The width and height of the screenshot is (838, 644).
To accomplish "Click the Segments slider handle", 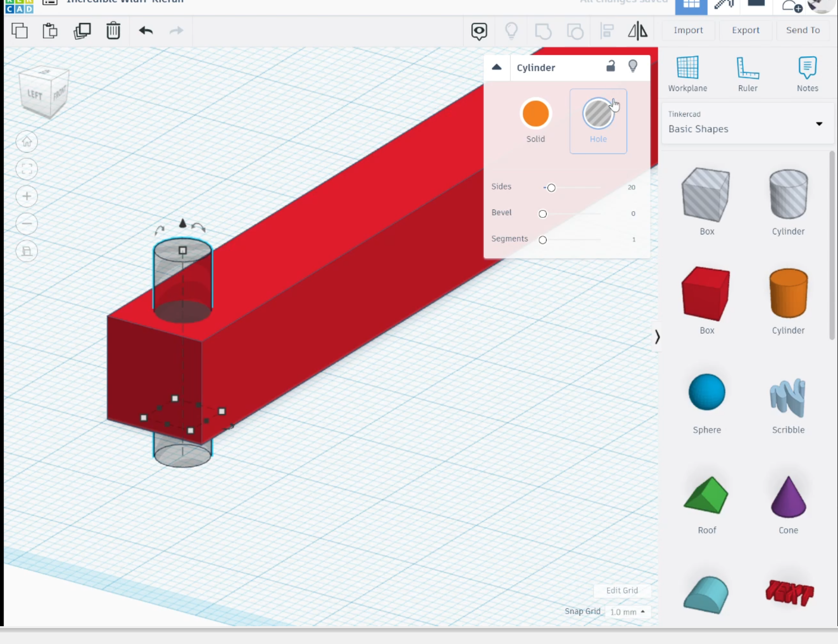I will point(543,240).
